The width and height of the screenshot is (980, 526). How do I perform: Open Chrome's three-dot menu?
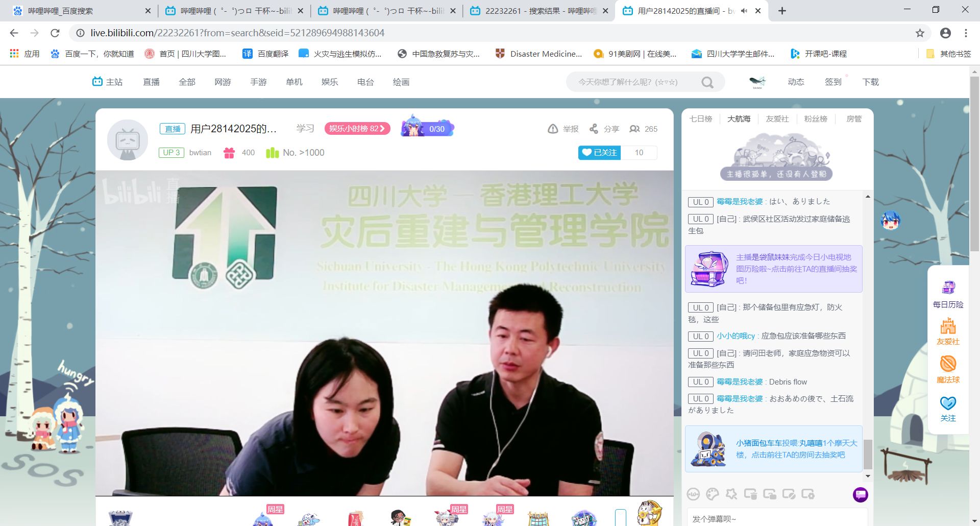966,33
